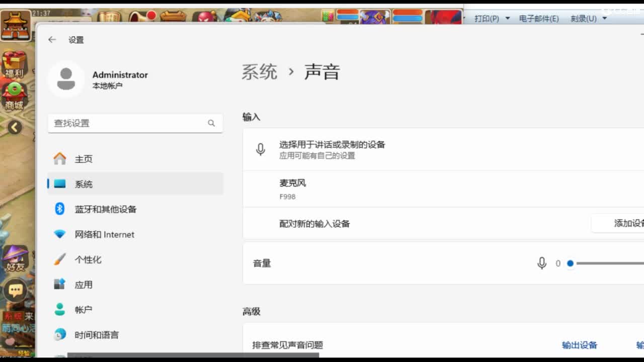This screenshot has width=644, height=362.
Task: Click the 声音 page heading
Action: click(322, 72)
